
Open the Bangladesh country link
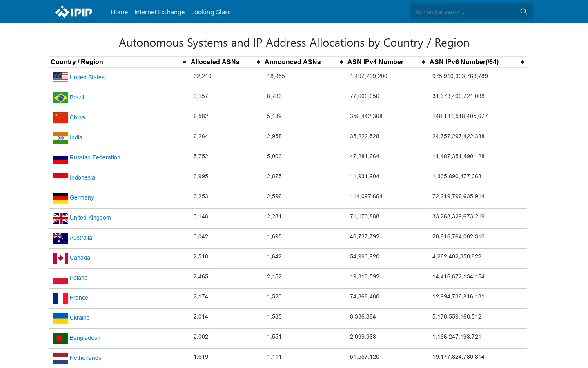85,338
